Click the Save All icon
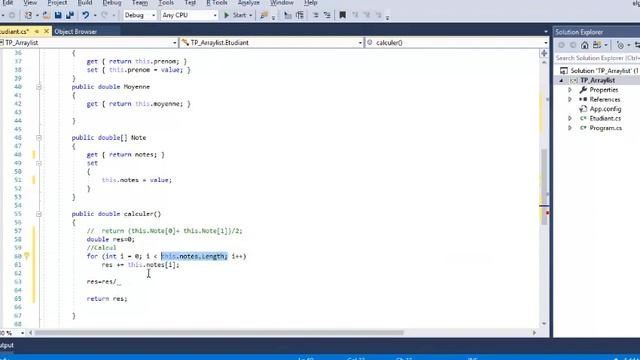This screenshot has height=360, width=640. tap(70, 15)
